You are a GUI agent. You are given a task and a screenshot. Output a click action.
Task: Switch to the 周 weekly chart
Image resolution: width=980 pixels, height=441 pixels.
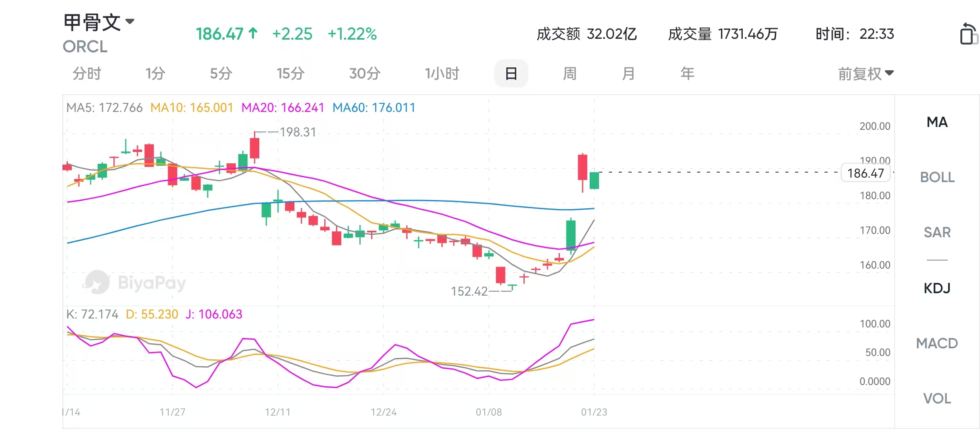coord(570,74)
